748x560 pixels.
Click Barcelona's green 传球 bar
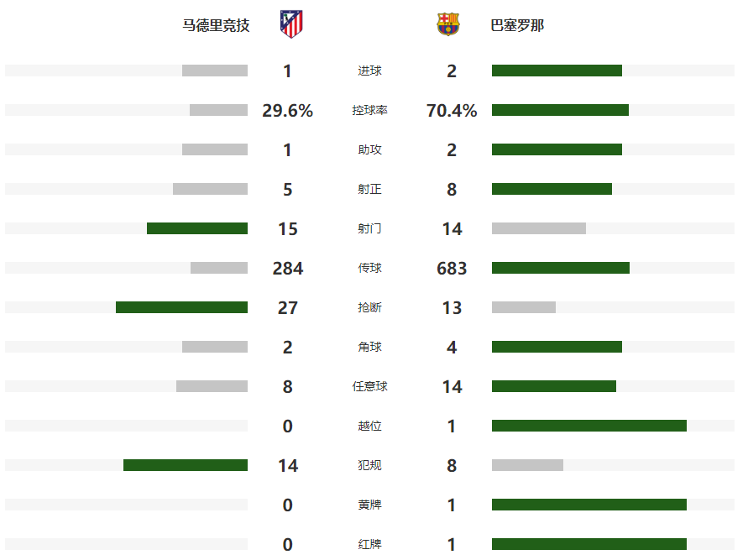(560, 268)
